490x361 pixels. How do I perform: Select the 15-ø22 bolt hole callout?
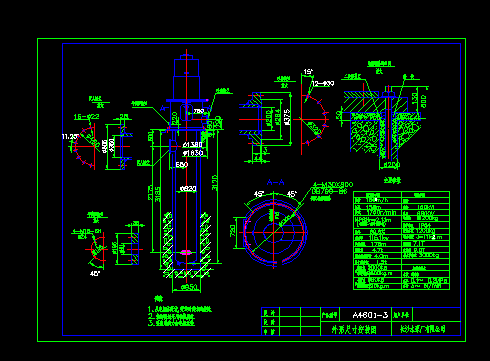pyautogui.click(x=87, y=117)
